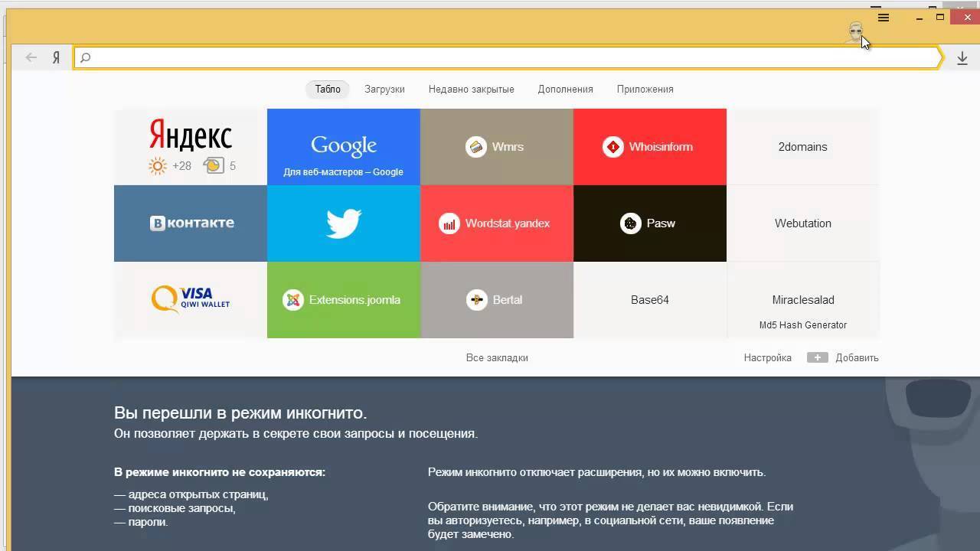Open the browser hamburger menu
This screenshot has width=980, height=551.
[x=883, y=17]
